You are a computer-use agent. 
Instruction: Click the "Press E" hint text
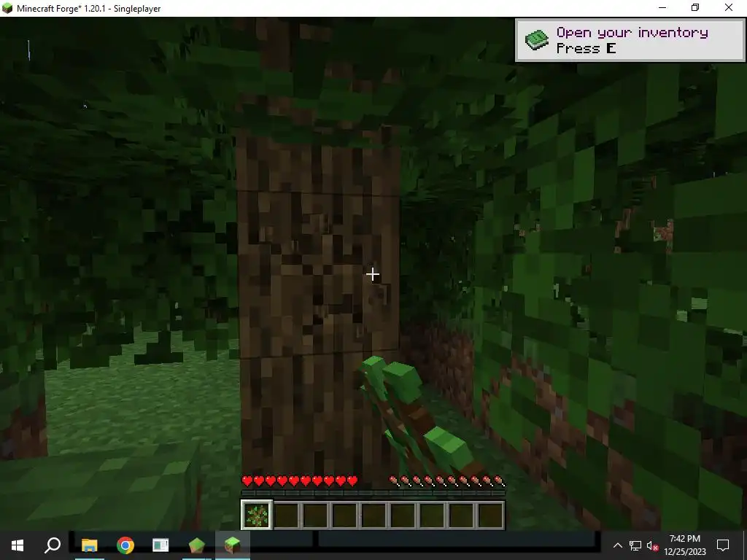click(586, 48)
